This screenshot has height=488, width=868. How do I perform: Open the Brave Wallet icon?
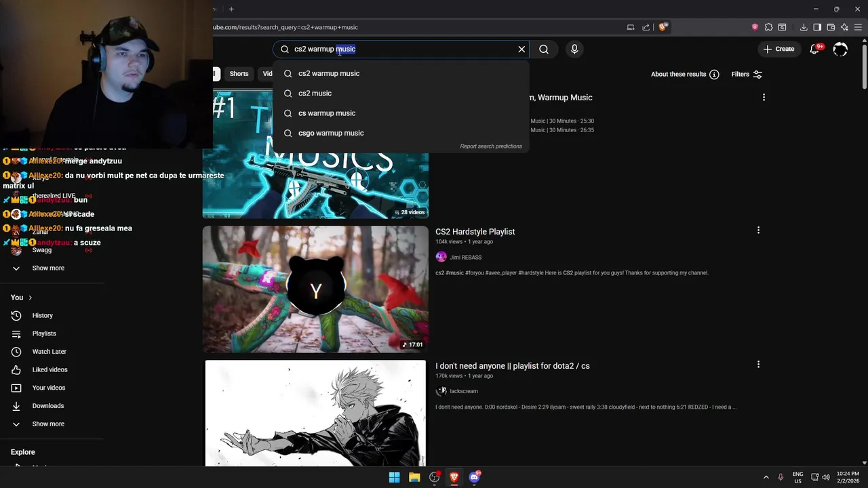coord(831,27)
